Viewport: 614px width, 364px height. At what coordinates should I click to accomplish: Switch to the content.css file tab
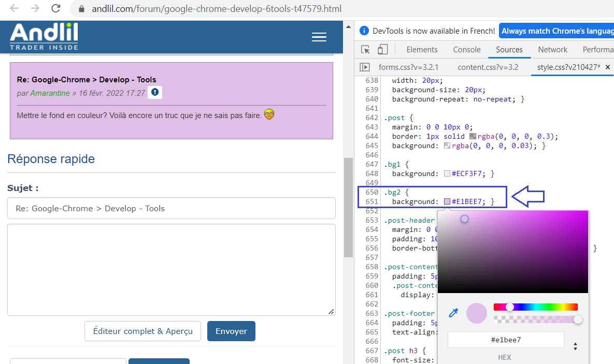click(488, 67)
